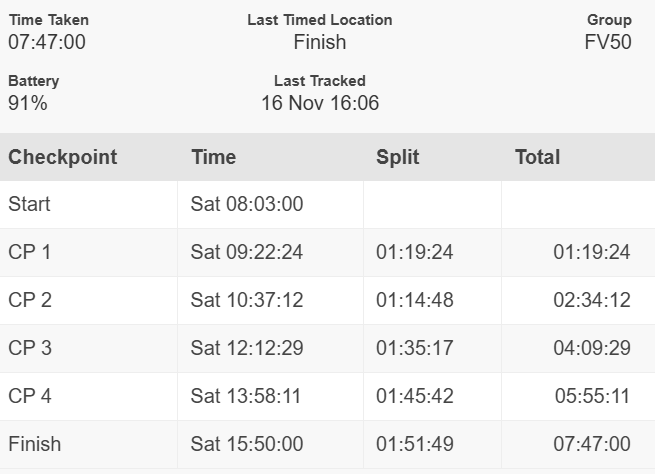Click CP 3 time Sat 12:12:29

(246, 348)
